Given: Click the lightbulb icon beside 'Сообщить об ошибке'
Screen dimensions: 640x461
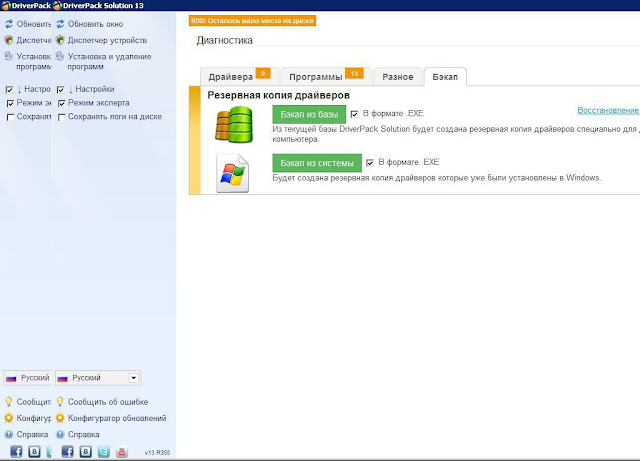Looking at the screenshot, I should pos(60,401).
